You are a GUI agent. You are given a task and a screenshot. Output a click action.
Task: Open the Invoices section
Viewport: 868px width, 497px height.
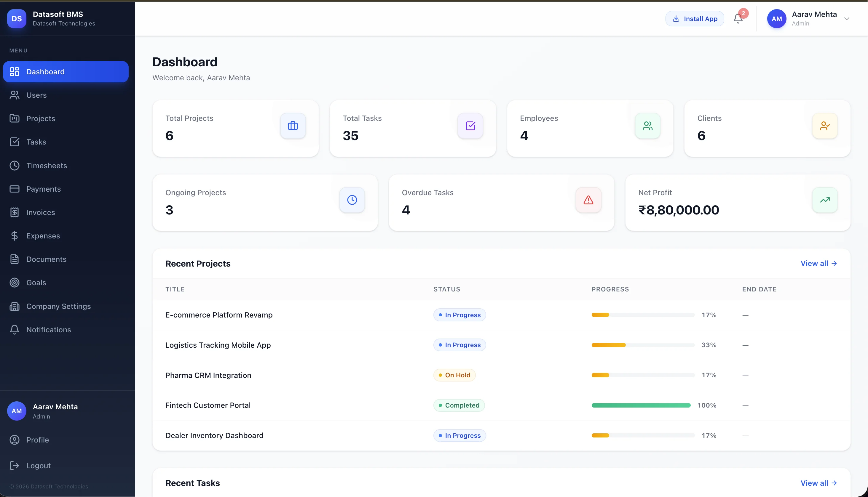pyautogui.click(x=41, y=212)
